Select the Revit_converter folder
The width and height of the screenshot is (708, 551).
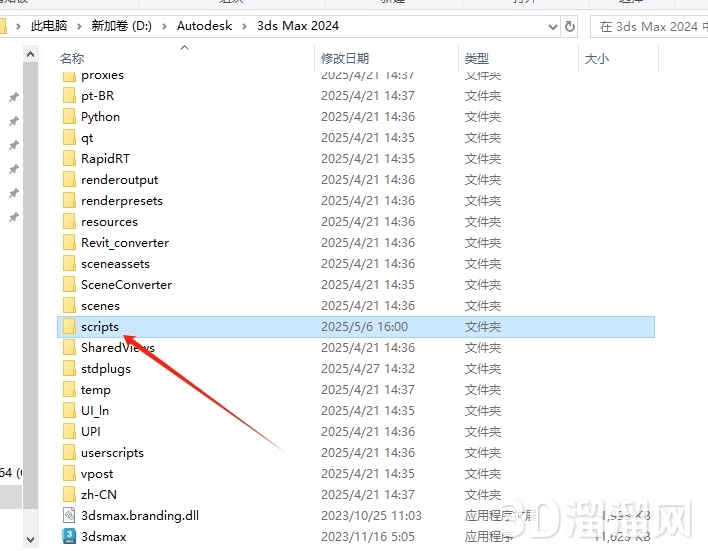(125, 243)
